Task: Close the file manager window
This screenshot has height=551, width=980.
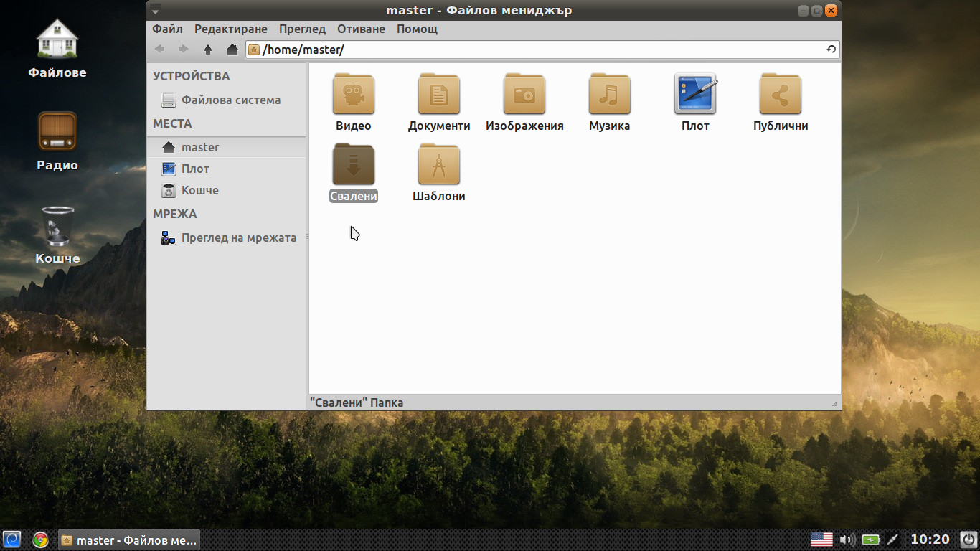Action: (x=831, y=11)
